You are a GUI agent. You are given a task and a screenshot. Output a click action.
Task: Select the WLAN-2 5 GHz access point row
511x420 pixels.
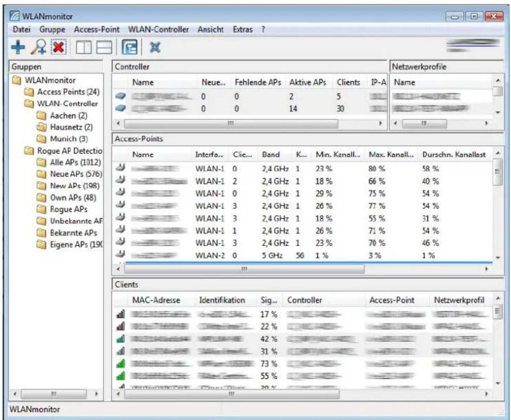coord(303,255)
